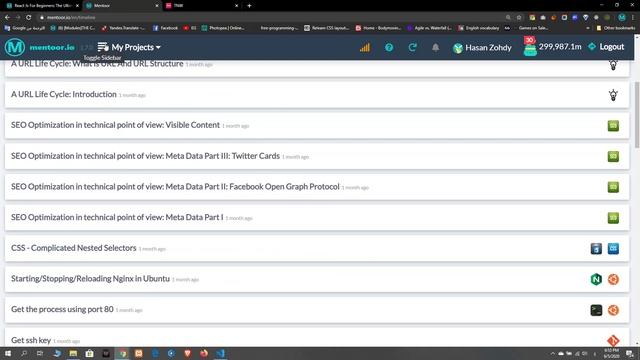Click the git icon on ssh key row
This screenshot has width=640, height=360.
point(613,340)
